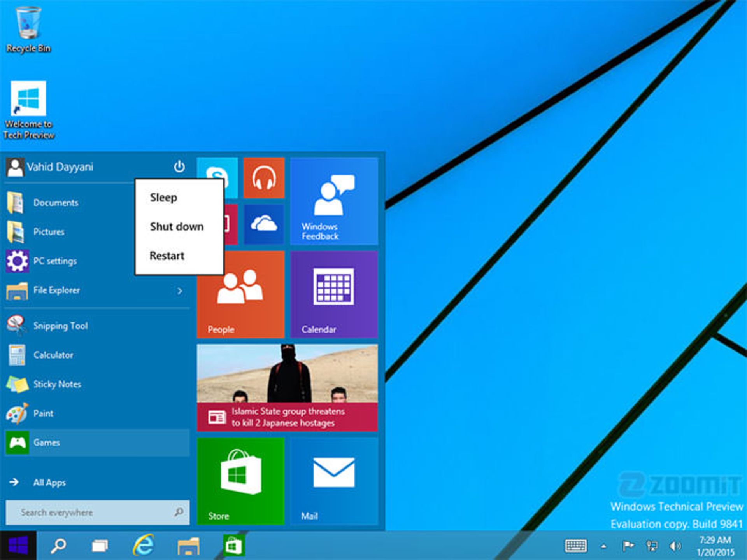Screen dimensions: 747x560
Task: Show hidden tray icons arrow
Action: coord(603,546)
